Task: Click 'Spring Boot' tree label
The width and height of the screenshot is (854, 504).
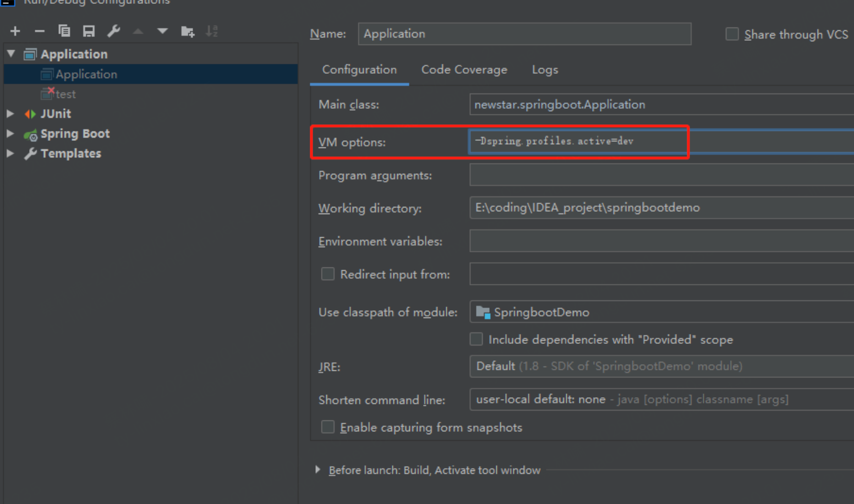Action: pyautogui.click(x=75, y=134)
